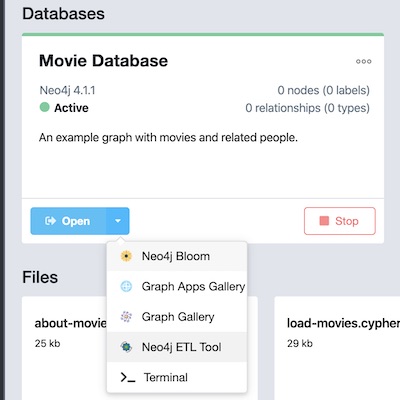Click the Neo4j Bloom flower icon
This screenshot has height=400, width=400.
click(x=126, y=256)
